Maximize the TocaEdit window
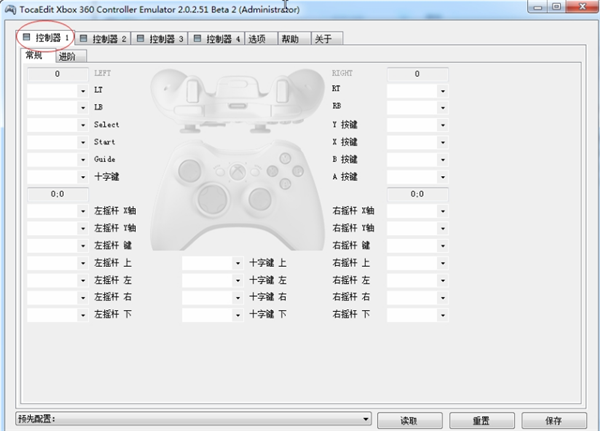 pos(557,7)
